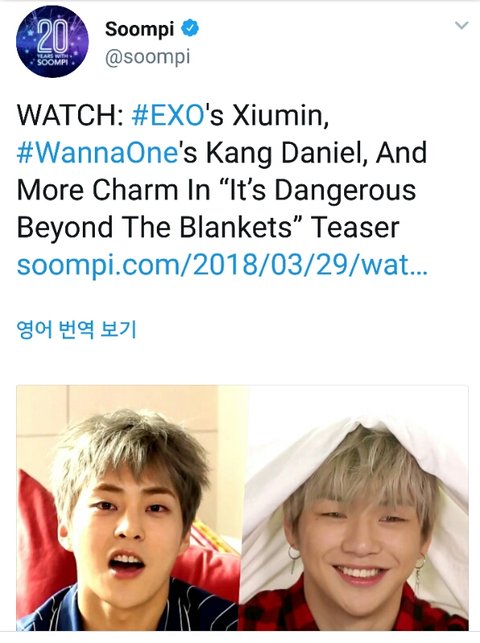Open the Soompi display name

tap(139, 29)
